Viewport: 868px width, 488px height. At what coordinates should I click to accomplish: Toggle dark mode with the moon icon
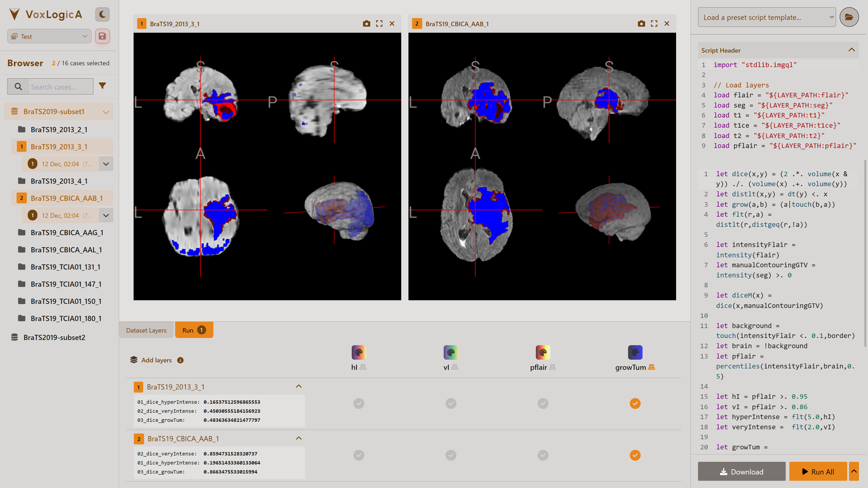102,14
